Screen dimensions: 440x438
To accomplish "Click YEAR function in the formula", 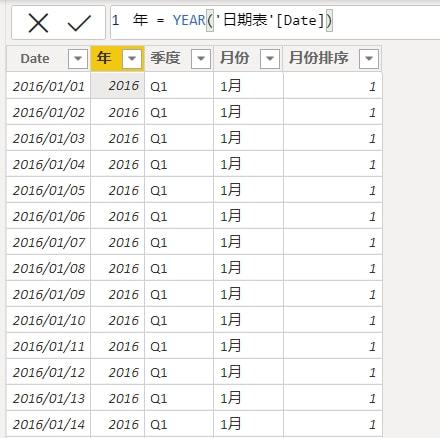I will click(x=189, y=21).
